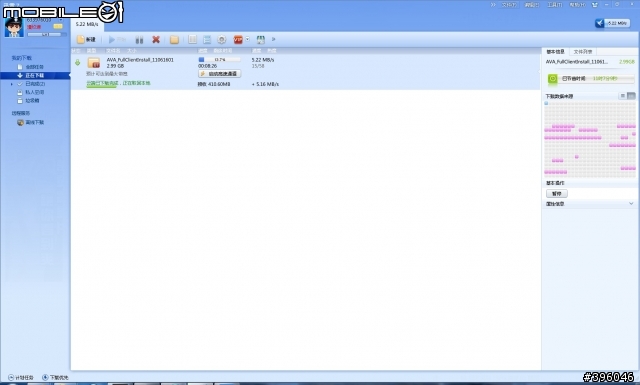Select the 5.22 MB/s tab
Image resolution: width=640 pixels, height=385 pixels.
pos(87,24)
